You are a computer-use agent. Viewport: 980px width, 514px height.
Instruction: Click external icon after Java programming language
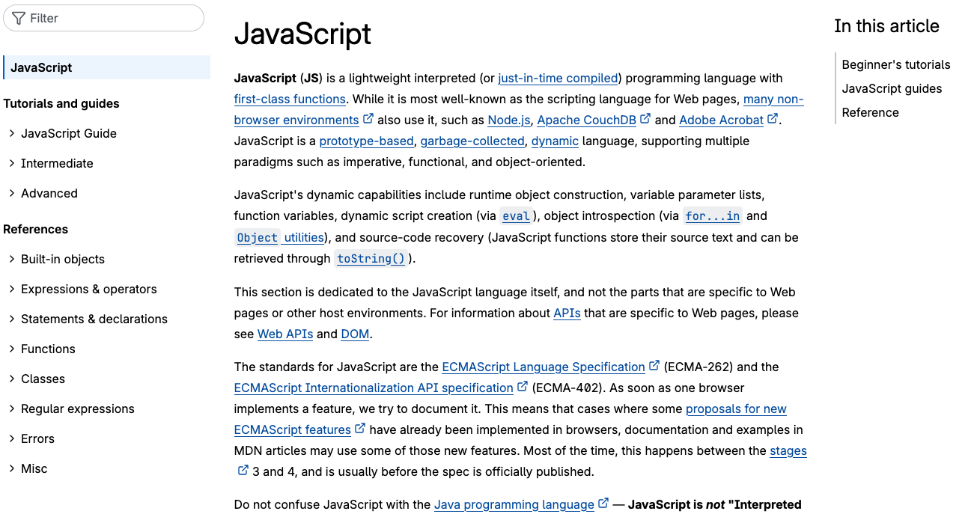click(603, 504)
